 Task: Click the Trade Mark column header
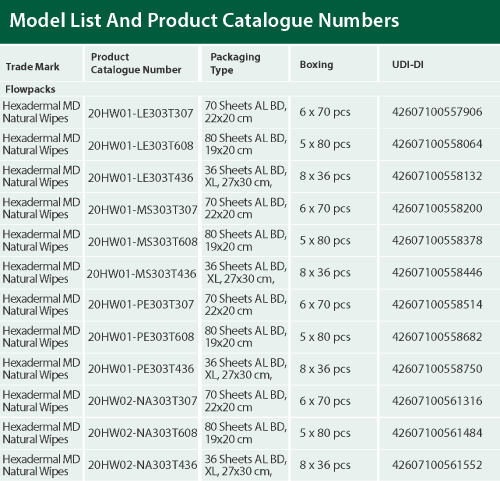coord(32,67)
